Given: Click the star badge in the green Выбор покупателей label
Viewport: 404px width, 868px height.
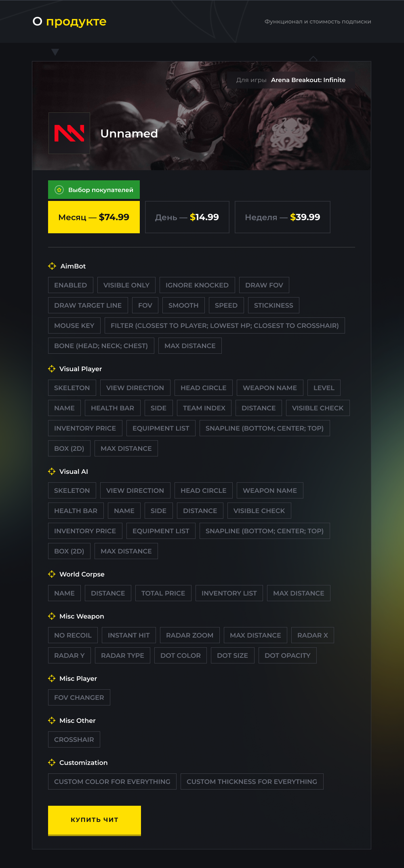Looking at the screenshot, I should (x=59, y=190).
